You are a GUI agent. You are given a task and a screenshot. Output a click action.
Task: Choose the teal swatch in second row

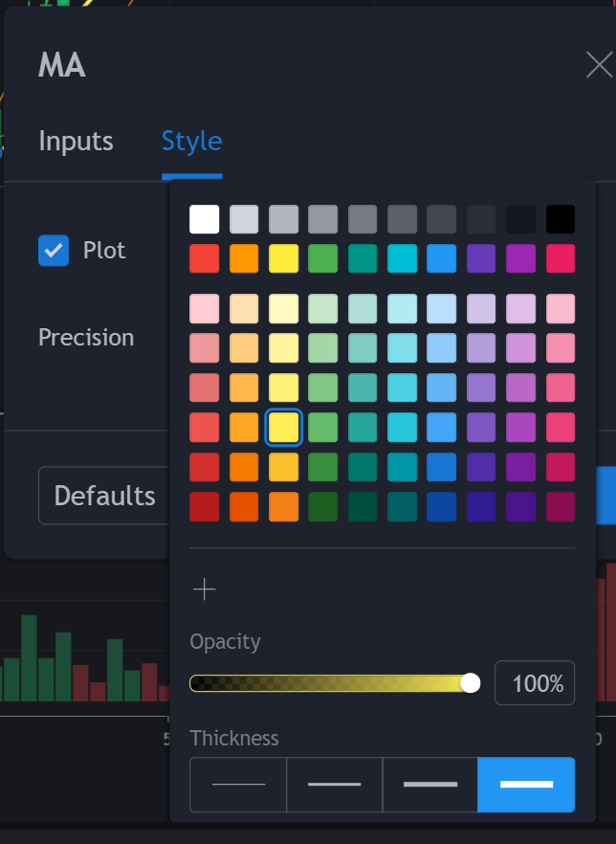click(363, 258)
